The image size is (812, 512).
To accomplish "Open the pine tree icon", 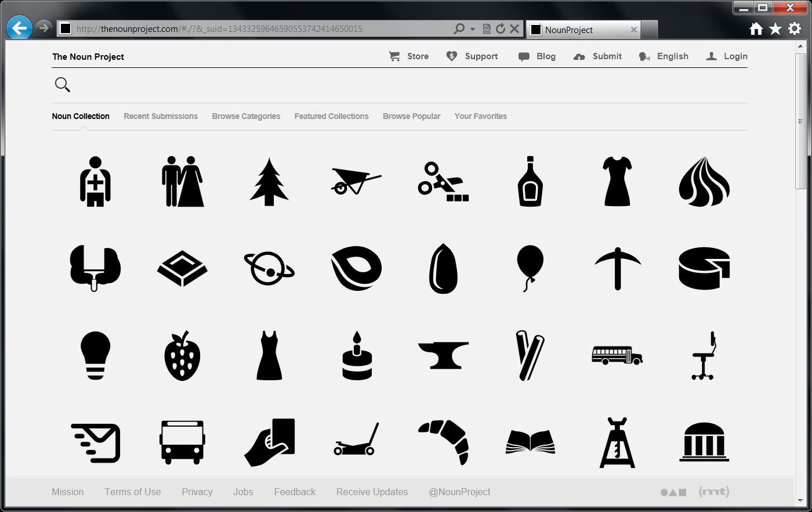I will coord(269,181).
